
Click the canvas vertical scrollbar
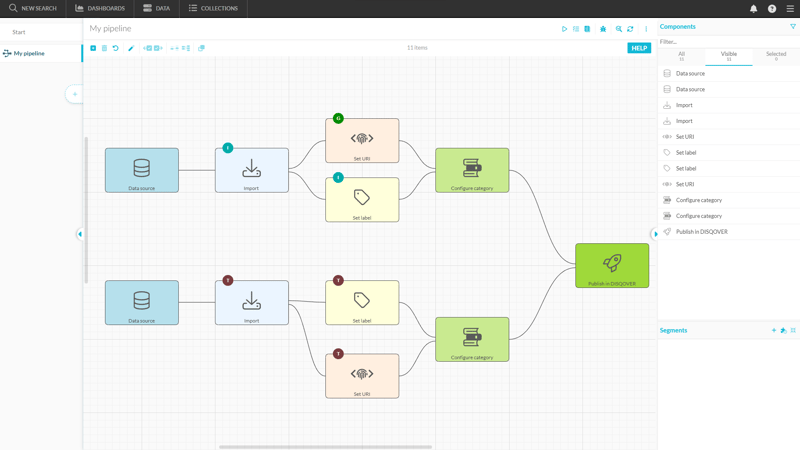[x=86, y=210]
